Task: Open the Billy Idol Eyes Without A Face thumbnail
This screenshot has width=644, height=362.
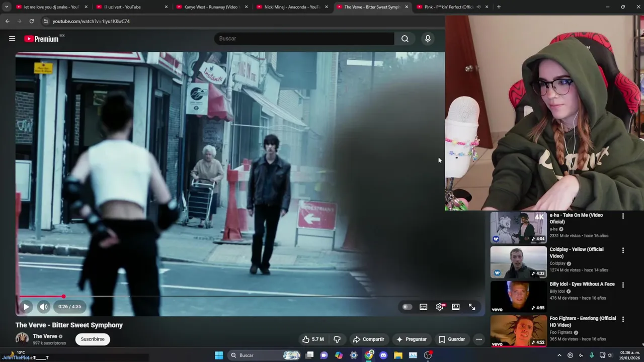Action: [518, 296]
